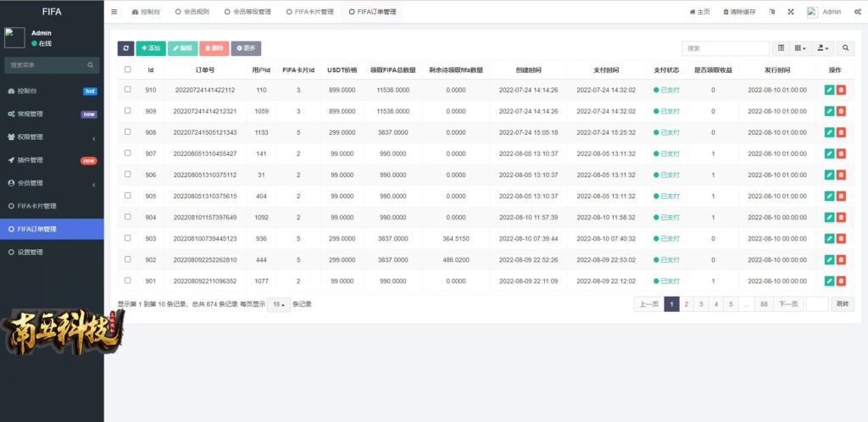Focus the table search input field
Viewport: 868px width, 422px height.
point(726,48)
